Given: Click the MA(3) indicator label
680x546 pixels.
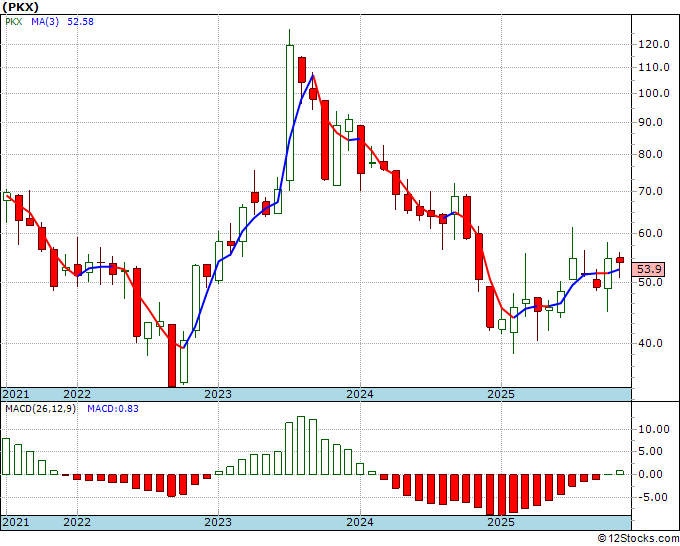Looking at the screenshot, I should pos(45,21).
